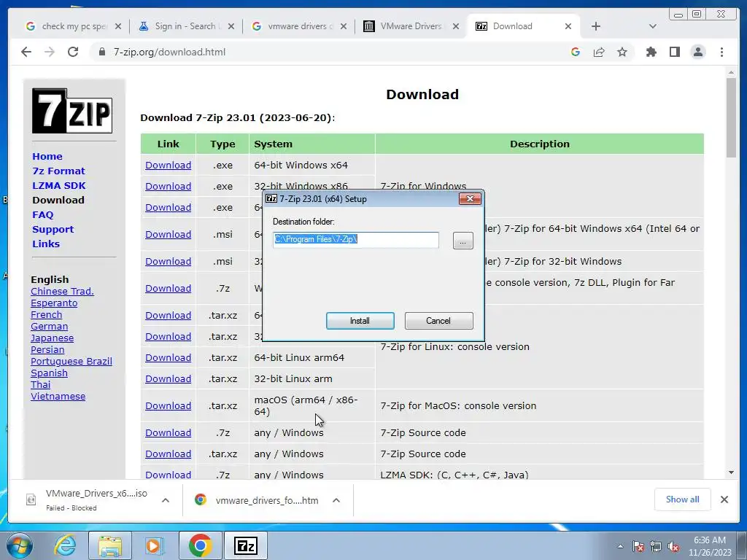Show hidden tray icons arrow
Screen dimensions: 747x560
pos(620,546)
